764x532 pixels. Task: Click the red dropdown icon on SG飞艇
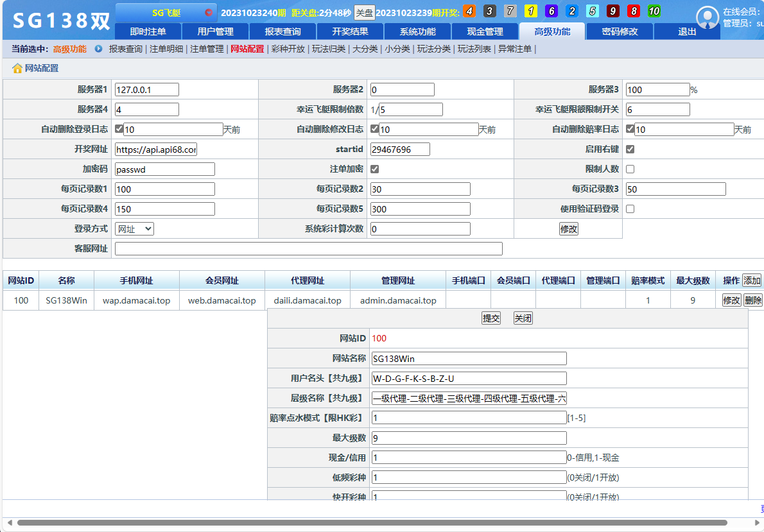point(209,13)
